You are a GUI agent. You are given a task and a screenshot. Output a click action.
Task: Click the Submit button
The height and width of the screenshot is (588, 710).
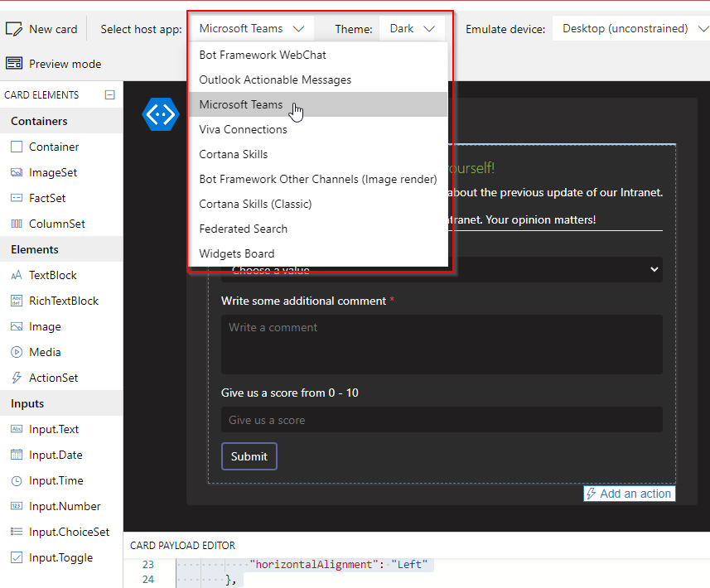249,456
